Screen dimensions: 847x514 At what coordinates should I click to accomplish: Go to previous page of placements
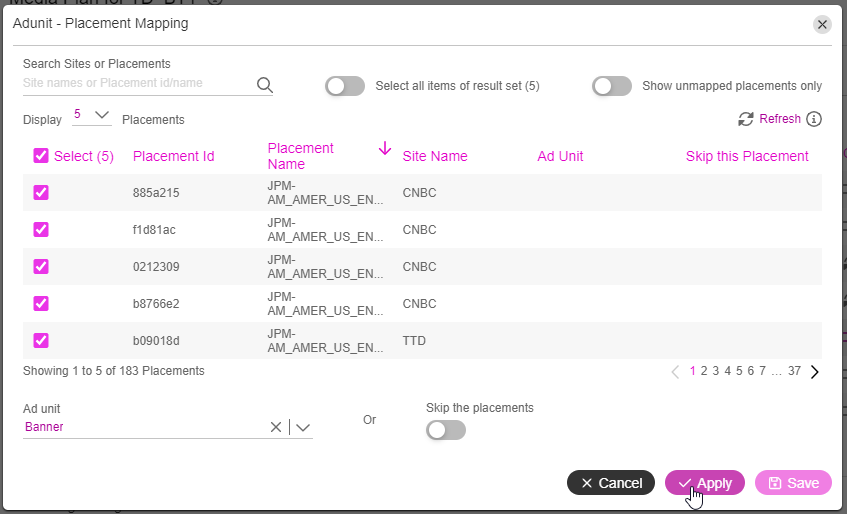click(x=675, y=371)
